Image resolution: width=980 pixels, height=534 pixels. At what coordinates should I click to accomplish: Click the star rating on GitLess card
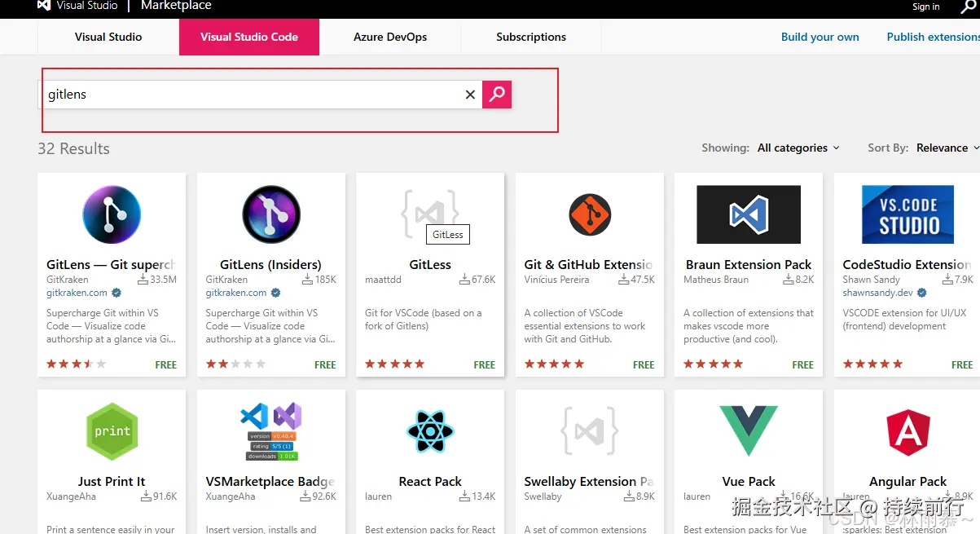click(x=395, y=364)
